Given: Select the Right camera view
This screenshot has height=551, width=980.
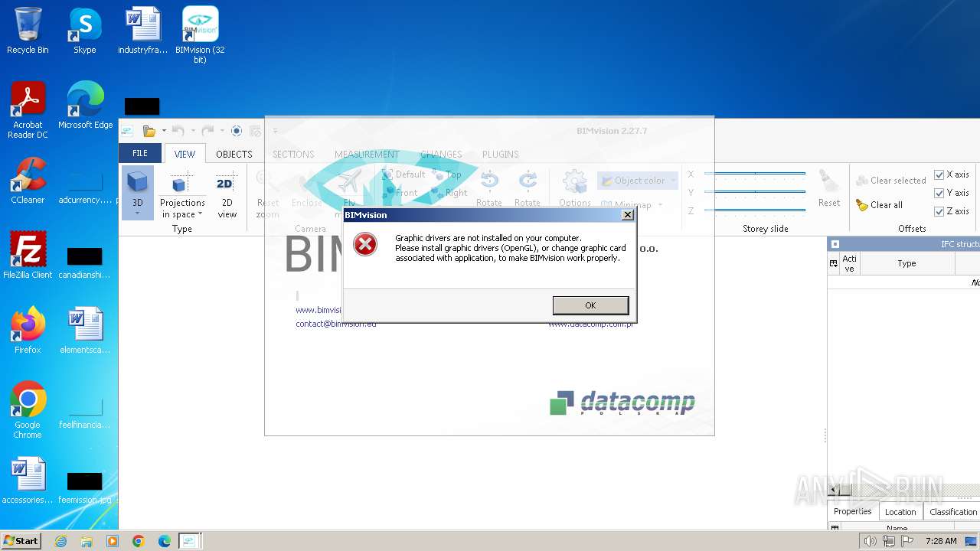Looking at the screenshot, I should [449, 193].
